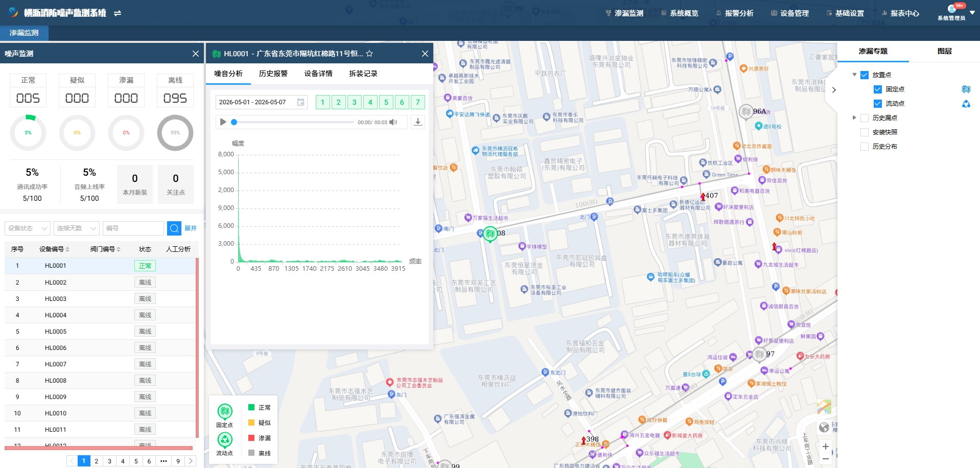Screen dimensions: 980x468
Task: Go to page 2 of device list
Action: click(96, 461)
